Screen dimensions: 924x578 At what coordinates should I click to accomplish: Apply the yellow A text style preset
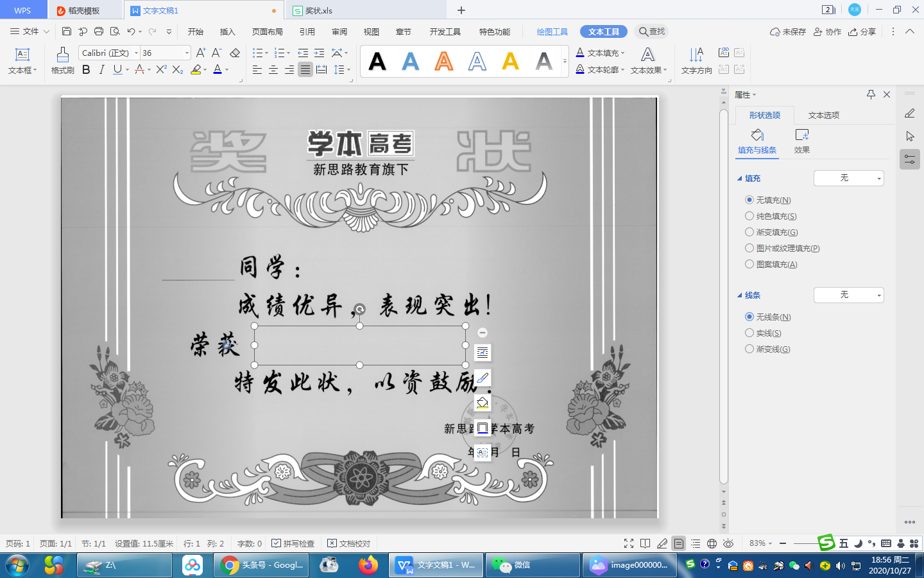click(511, 61)
